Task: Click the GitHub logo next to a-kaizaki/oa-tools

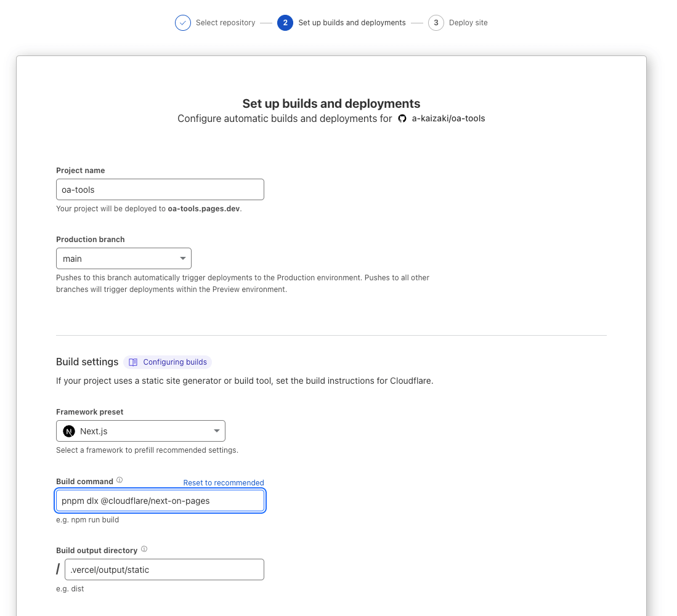Action: click(402, 119)
